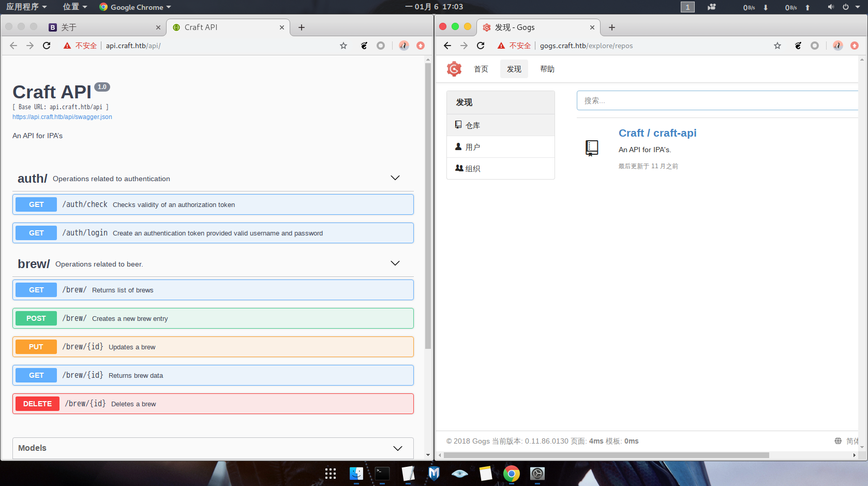Viewport: 868px width, 486px height.
Task: Go back in the Craft API window
Action: click(13, 46)
